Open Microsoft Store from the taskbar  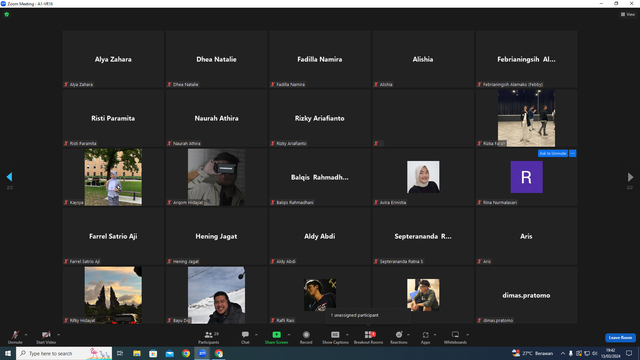click(x=153, y=353)
